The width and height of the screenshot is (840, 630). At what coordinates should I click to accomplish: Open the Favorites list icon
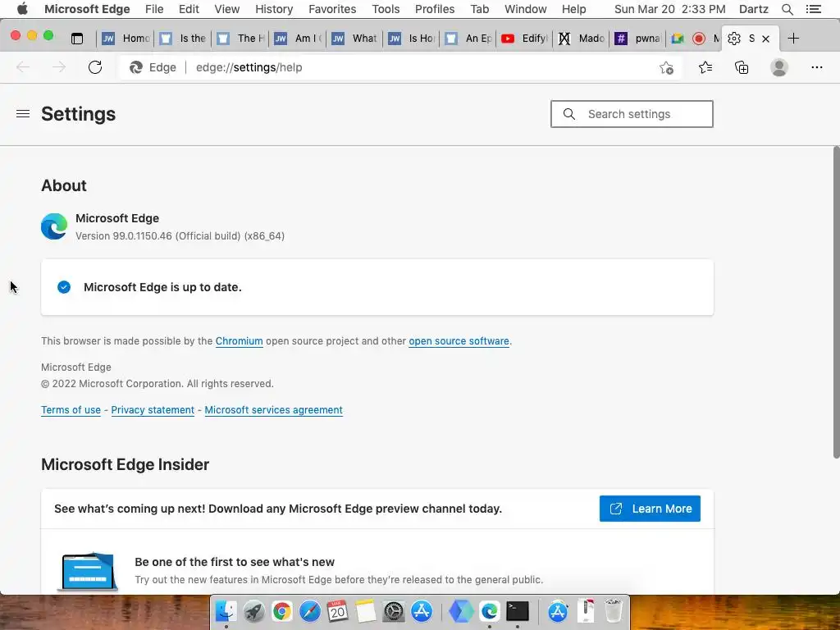705,67
